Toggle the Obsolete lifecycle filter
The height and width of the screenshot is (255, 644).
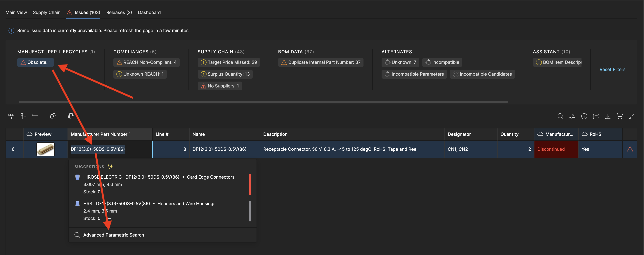(35, 62)
